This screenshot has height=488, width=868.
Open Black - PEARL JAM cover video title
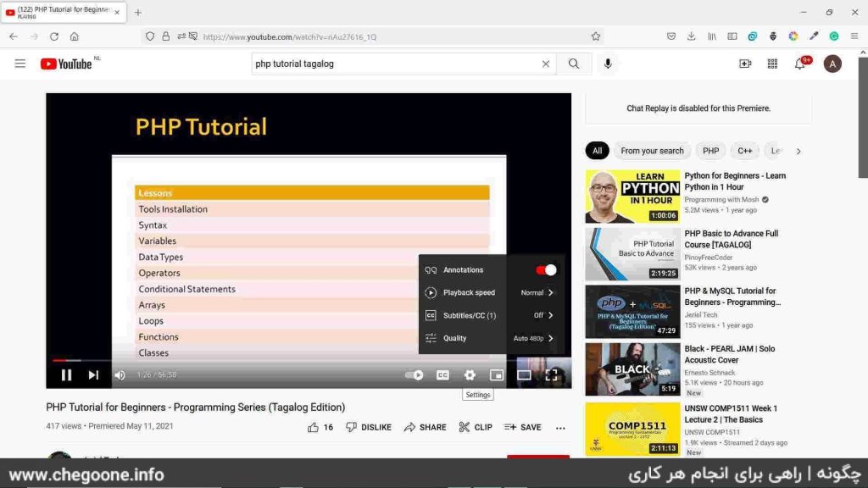pos(730,354)
